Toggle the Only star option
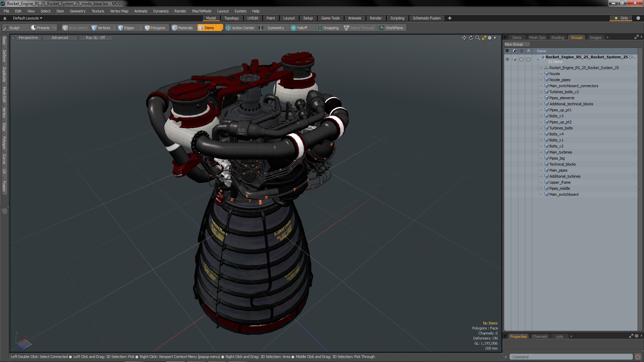The image size is (644, 362). pyautogui.click(x=621, y=18)
